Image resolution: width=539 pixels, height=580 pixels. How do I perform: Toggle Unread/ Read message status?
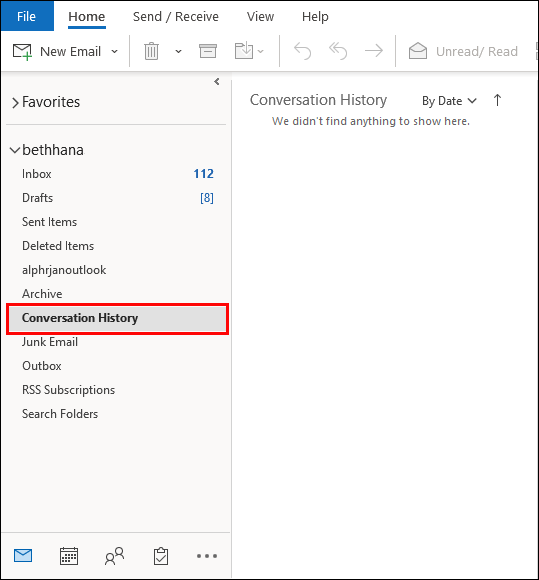[463, 51]
